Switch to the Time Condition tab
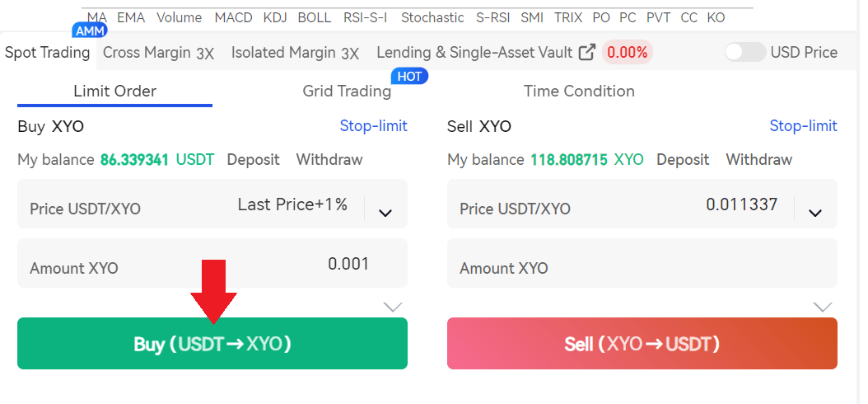This screenshot has width=868, height=404. click(579, 91)
